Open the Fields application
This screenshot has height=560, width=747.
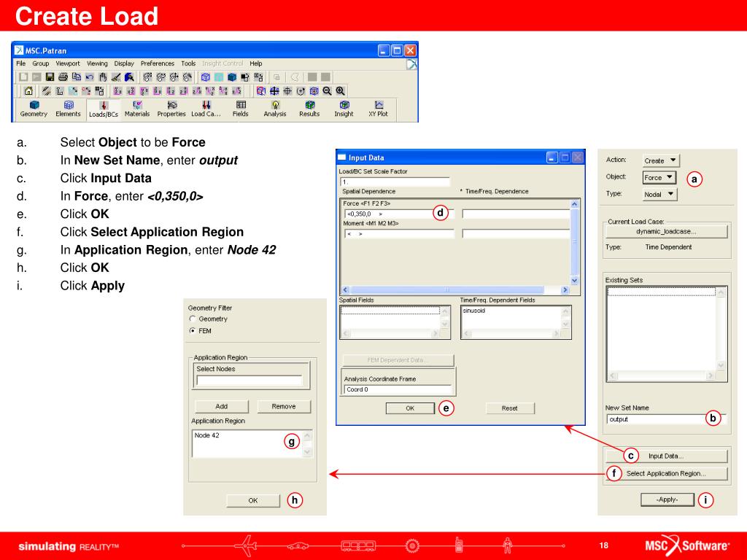(241, 109)
